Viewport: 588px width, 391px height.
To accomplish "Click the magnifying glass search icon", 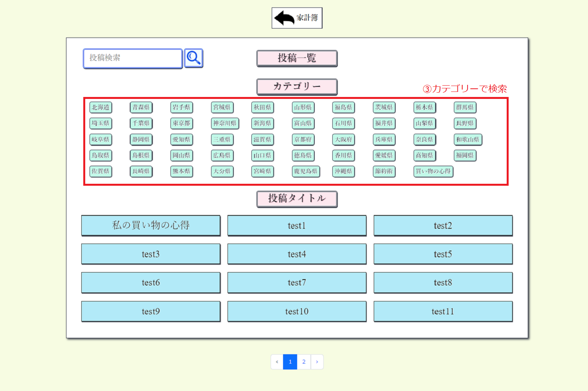I will click(x=194, y=58).
